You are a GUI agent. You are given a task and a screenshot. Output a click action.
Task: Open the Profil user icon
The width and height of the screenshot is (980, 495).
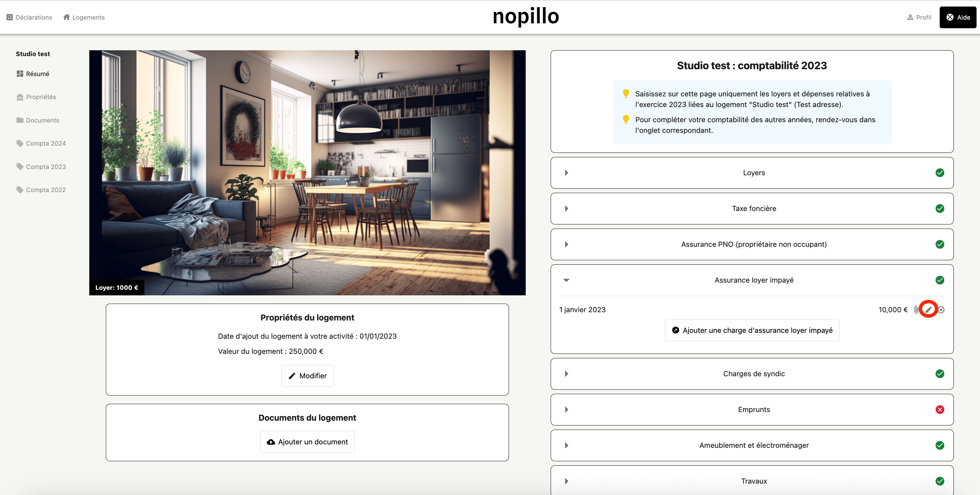910,18
